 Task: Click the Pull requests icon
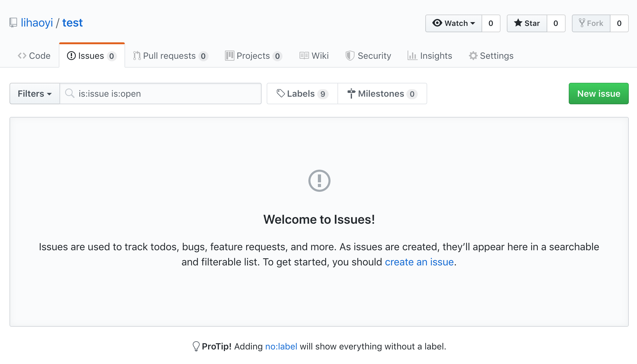point(136,55)
